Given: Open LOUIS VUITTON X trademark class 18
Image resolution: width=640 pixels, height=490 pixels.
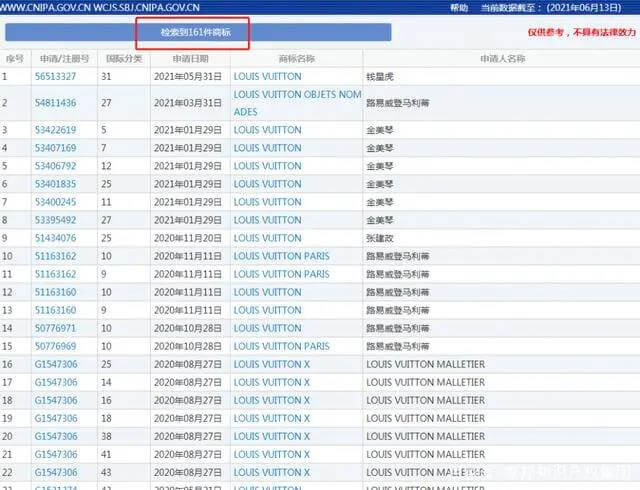Looking at the screenshot, I should [x=272, y=418].
